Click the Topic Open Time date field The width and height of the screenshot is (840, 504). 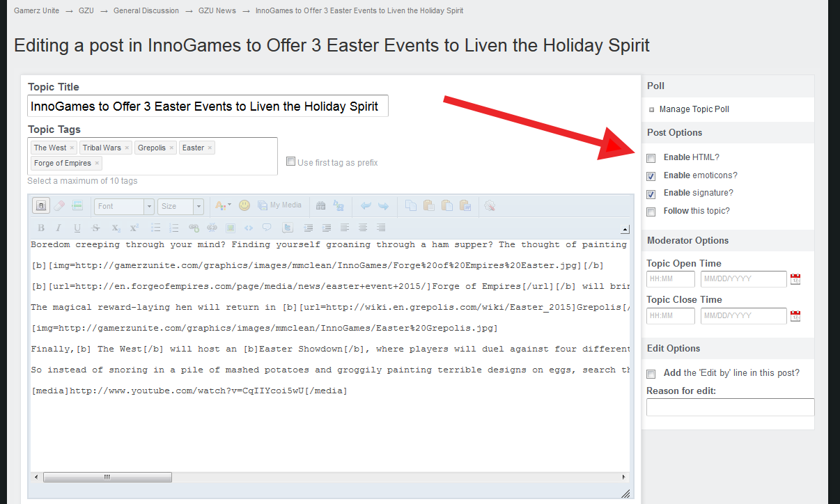click(744, 279)
